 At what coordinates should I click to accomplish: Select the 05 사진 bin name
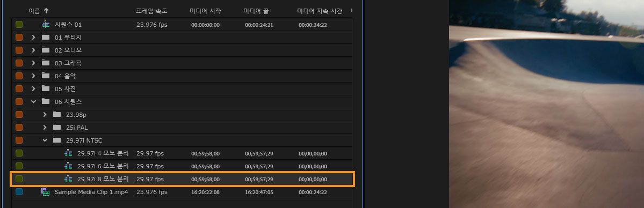tap(66, 88)
